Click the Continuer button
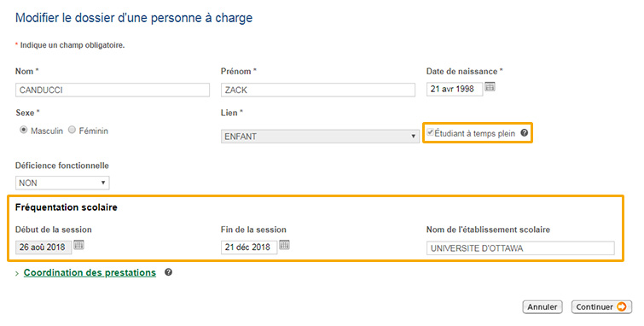644x326 pixels. pyautogui.click(x=601, y=307)
